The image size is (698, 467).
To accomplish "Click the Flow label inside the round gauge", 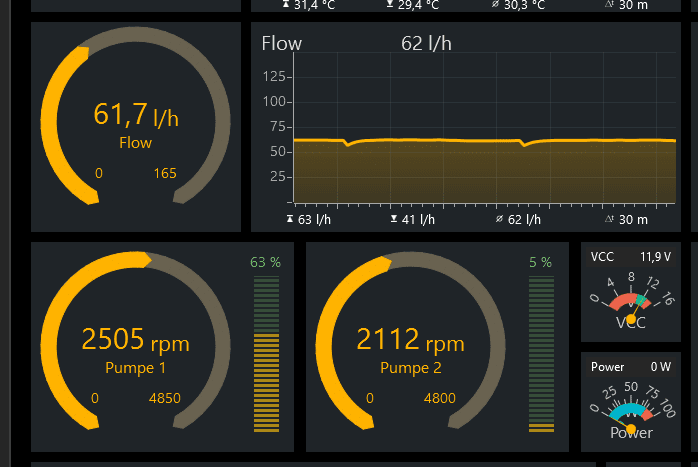I will click(x=135, y=143).
